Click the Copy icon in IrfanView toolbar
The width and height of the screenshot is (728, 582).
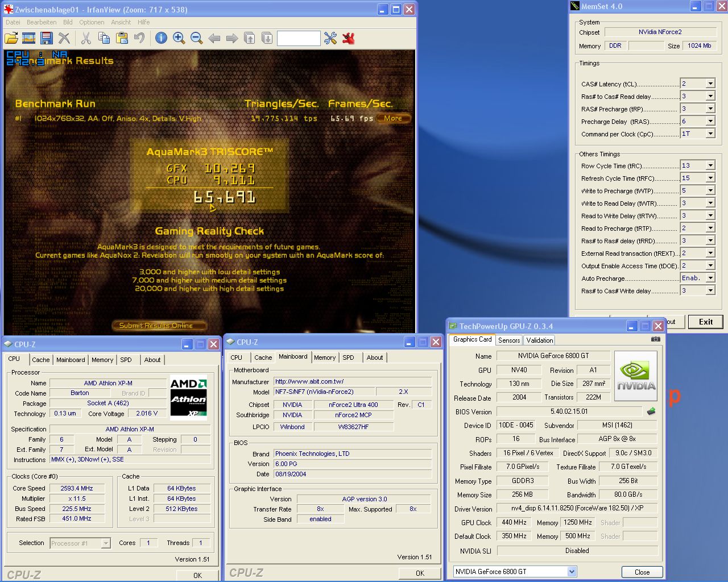104,38
